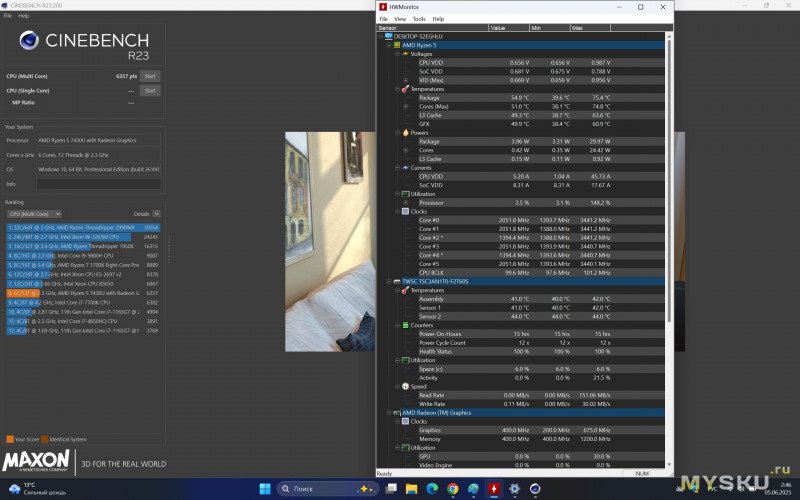The height and width of the screenshot is (500, 800).
Task: Collapse the AMD Ryzen 5 node
Action: (389, 45)
